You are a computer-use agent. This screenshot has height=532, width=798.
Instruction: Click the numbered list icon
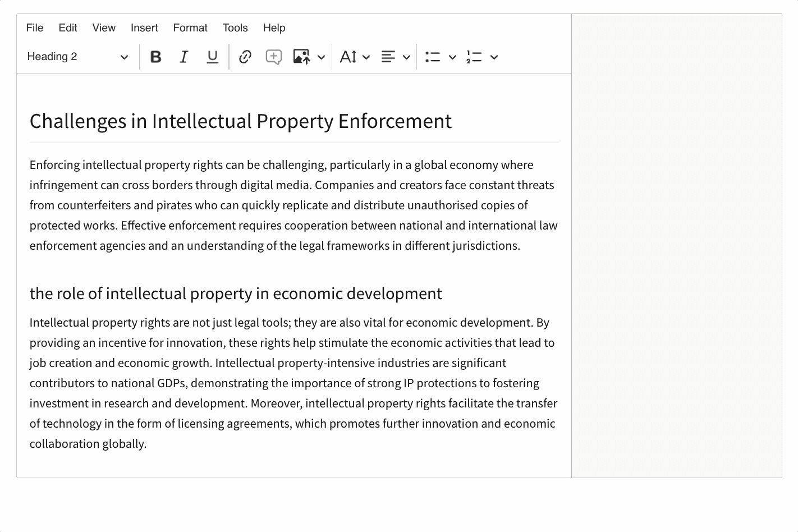474,57
